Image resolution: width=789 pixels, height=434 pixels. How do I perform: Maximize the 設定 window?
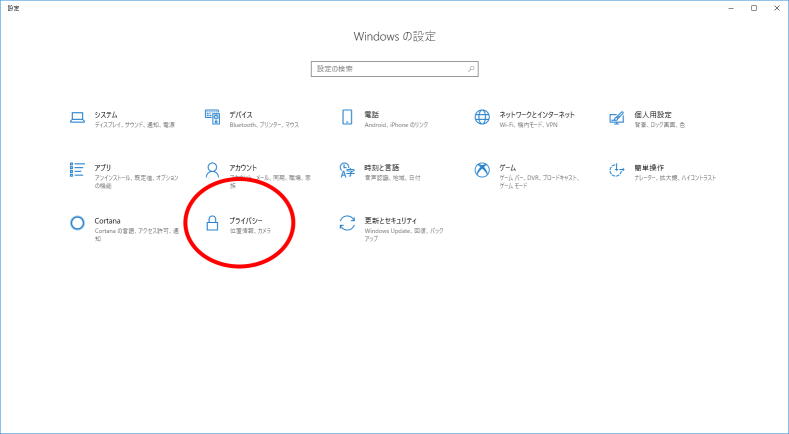pyautogui.click(x=754, y=8)
